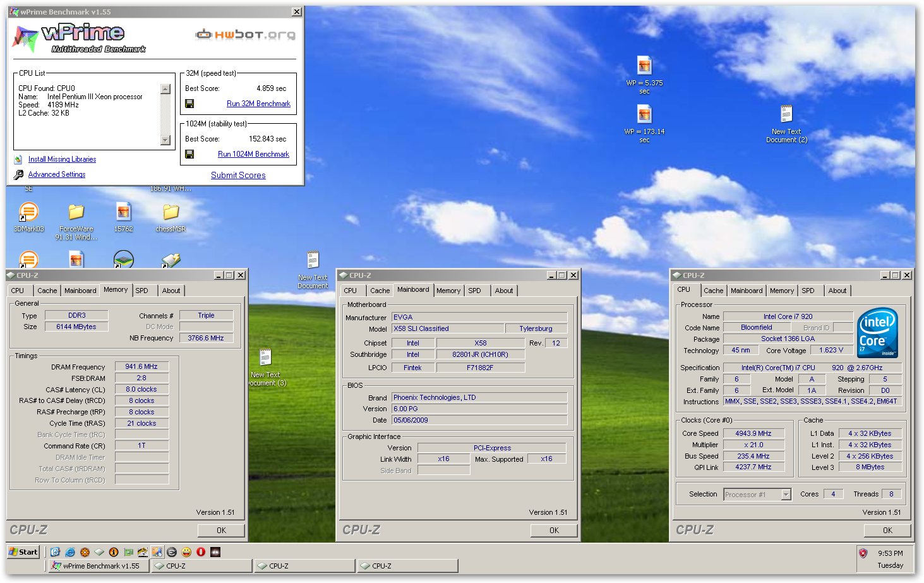The height and width of the screenshot is (583, 924).
Task: Open Memory tab in right CPU-Z window
Action: (782, 291)
